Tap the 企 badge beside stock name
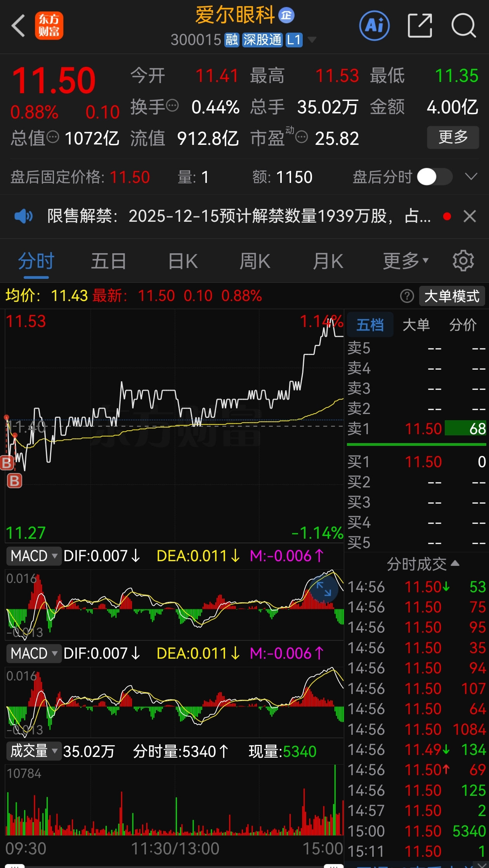 [x=286, y=16]
